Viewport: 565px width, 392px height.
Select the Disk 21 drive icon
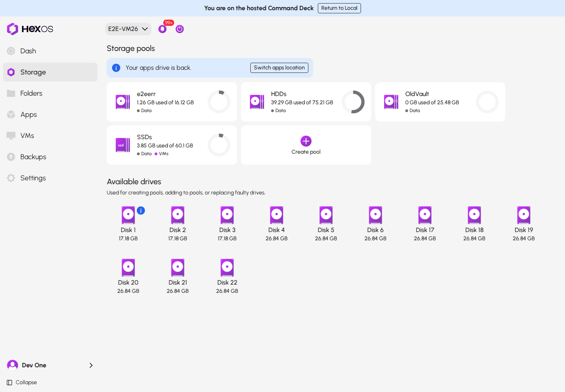tap(178, 268)
